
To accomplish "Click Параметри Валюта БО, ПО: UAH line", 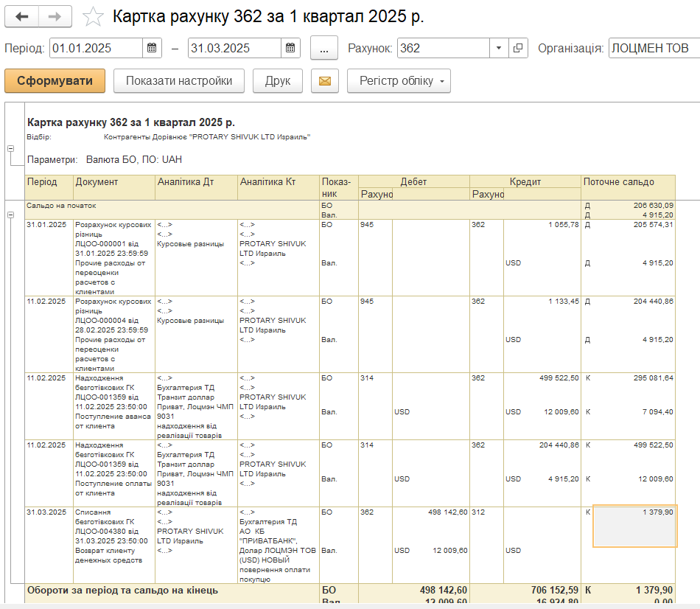I will point(105,159).
